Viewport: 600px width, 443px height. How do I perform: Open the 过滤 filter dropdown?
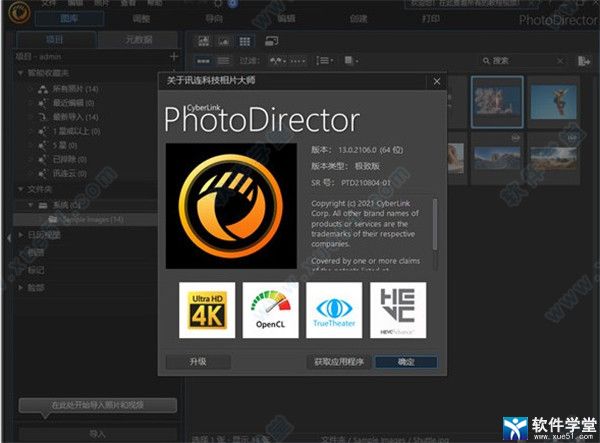point(277,61)
